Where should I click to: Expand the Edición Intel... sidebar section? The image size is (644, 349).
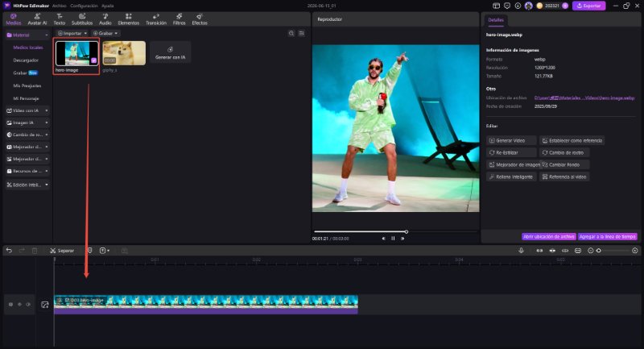click(x=27, y=185)
